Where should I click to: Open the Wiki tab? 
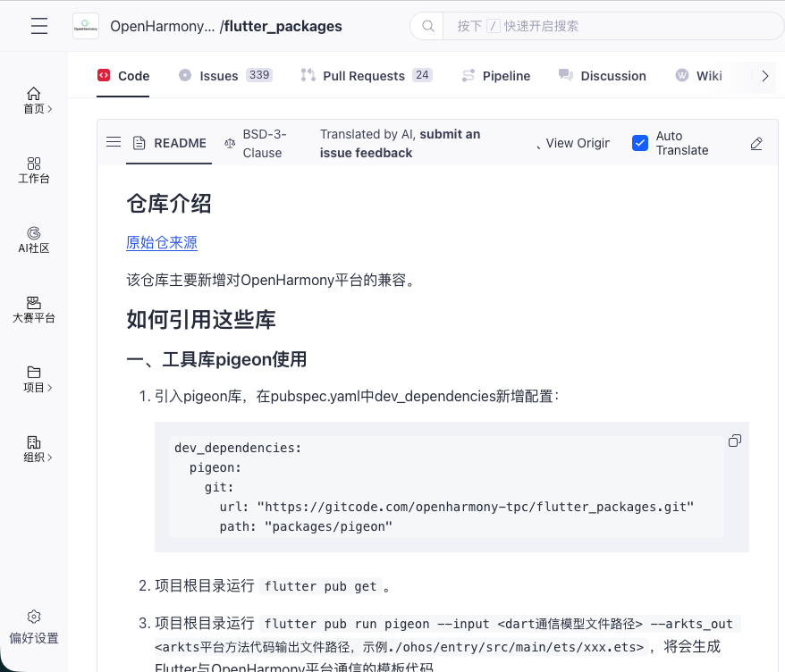(698, 76)
